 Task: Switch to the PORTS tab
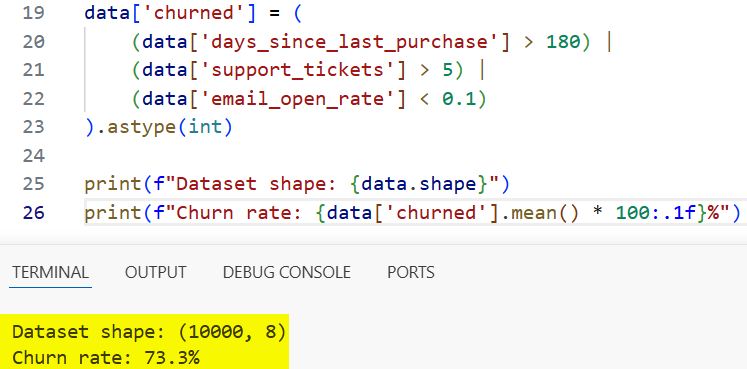pos(411,272)
